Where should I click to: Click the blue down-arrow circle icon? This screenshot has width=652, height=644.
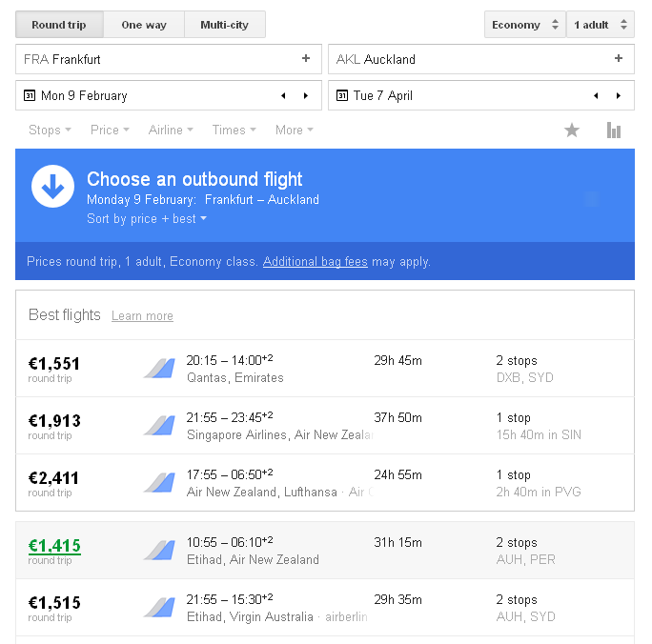(x=52, y=187)
